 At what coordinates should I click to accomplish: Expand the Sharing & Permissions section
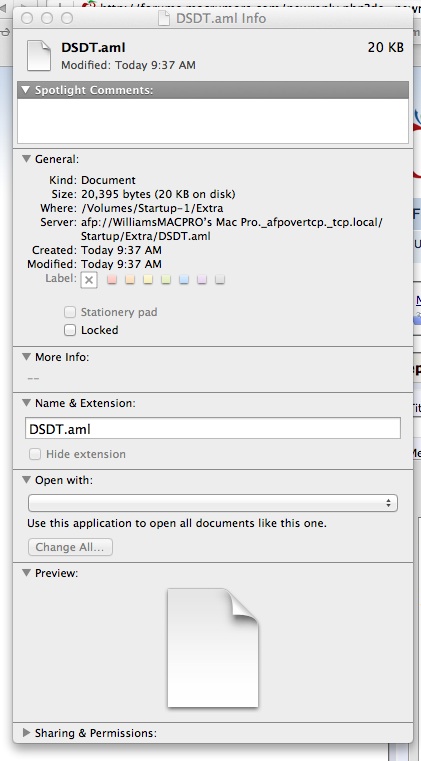[x=26, y=732]
